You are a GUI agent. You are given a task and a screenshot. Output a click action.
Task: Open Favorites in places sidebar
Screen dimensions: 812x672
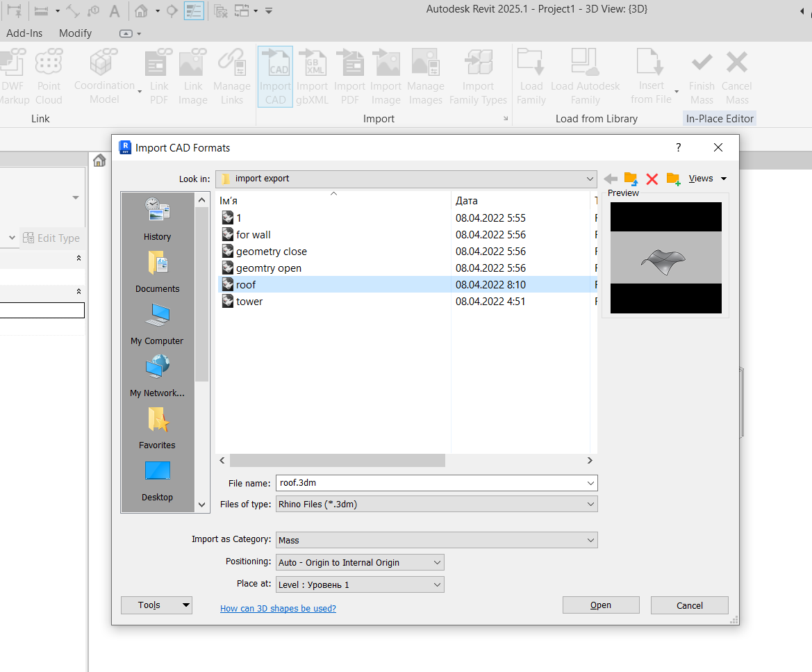point(158,427)
